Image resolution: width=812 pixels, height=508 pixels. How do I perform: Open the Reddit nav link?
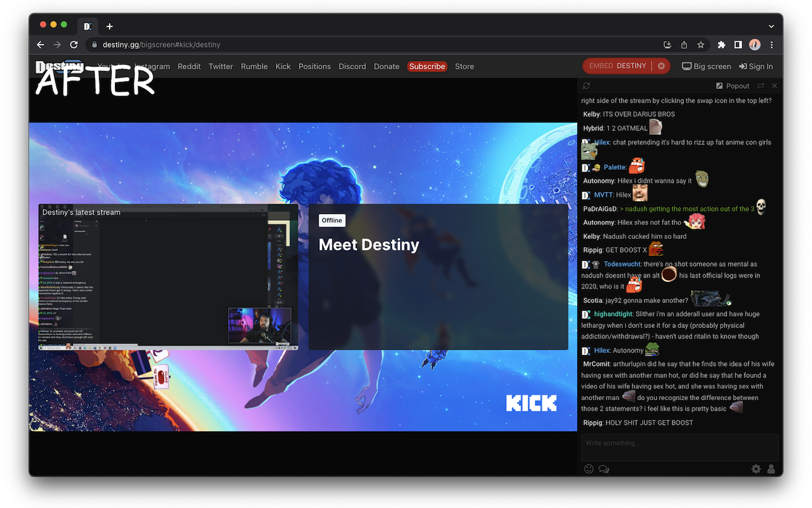(189, 66)
